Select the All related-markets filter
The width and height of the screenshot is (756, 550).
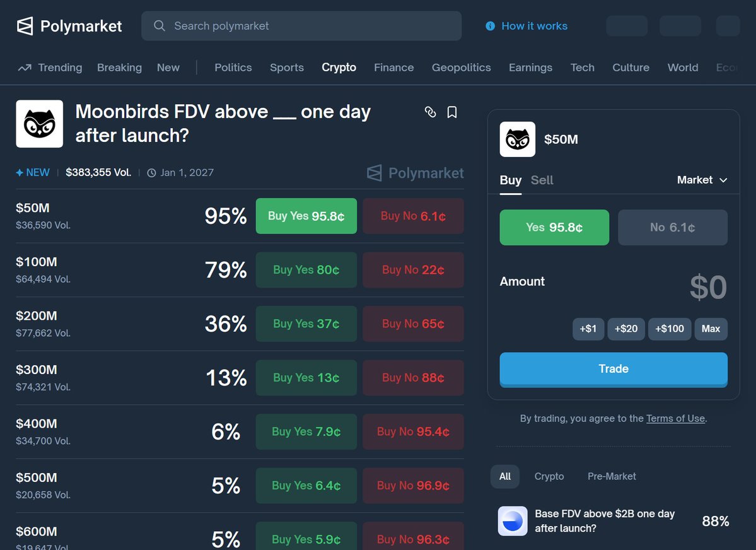tap(505, 477)
